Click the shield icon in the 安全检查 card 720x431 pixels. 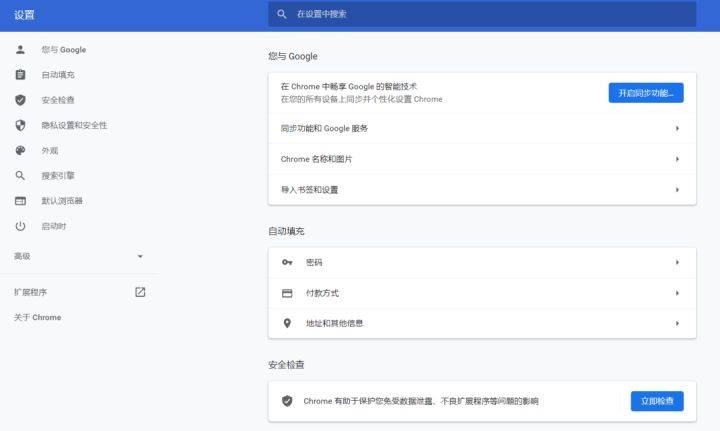pos(287,401)
